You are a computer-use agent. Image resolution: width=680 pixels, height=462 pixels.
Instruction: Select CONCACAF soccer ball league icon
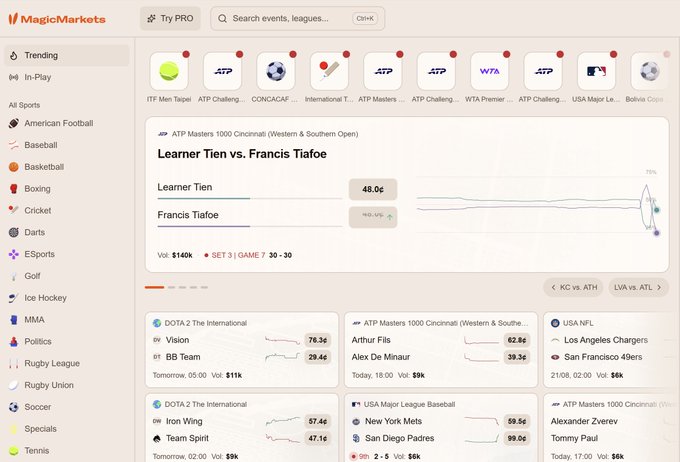(276, 71)
